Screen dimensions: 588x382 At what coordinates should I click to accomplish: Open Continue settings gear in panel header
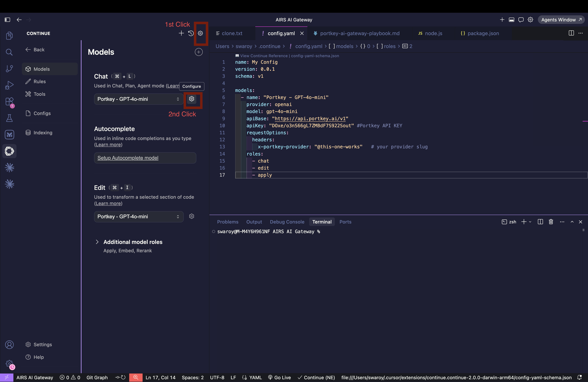tap(200, 33)
